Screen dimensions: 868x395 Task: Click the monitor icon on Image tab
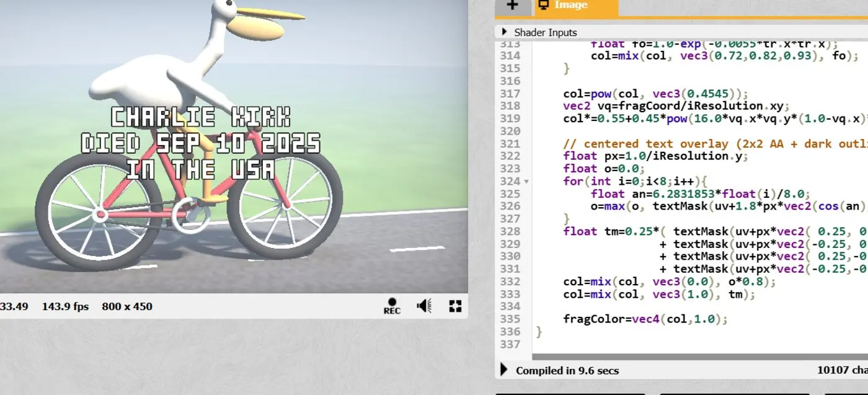(544, 5)
